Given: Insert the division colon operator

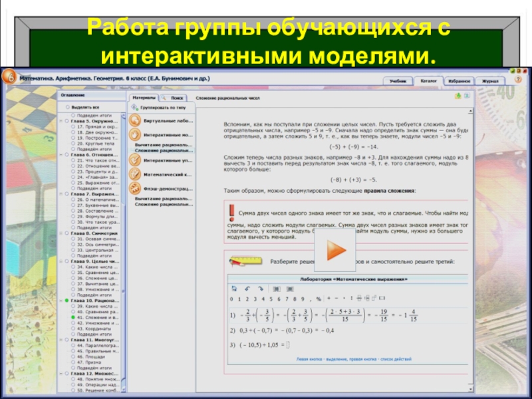Looking at the screenshot, I should 352,298.
